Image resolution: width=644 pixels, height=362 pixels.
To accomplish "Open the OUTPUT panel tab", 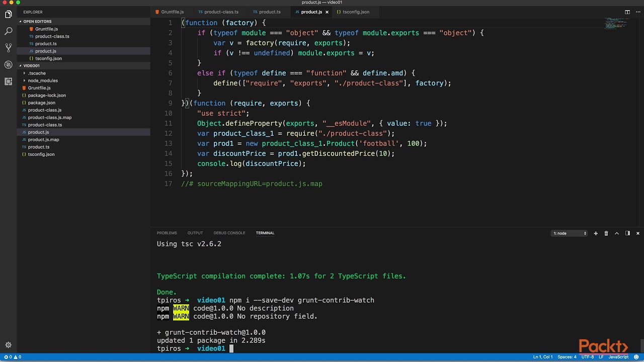I will 195,233.
